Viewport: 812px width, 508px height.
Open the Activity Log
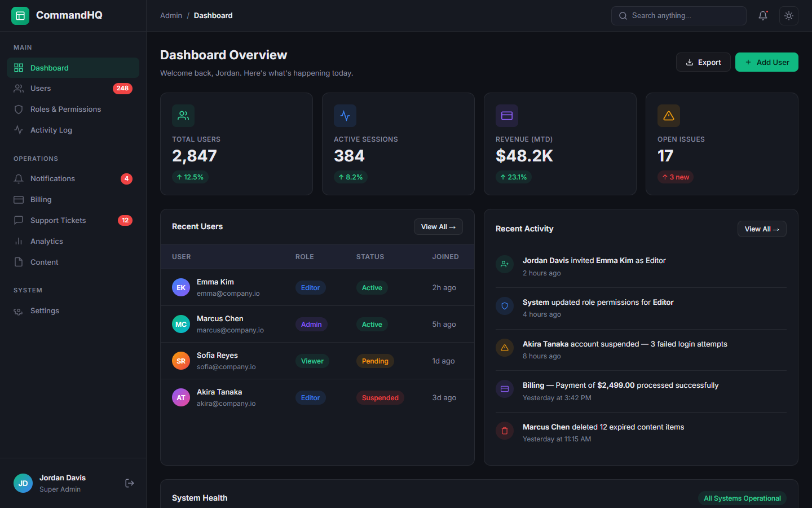73,130
